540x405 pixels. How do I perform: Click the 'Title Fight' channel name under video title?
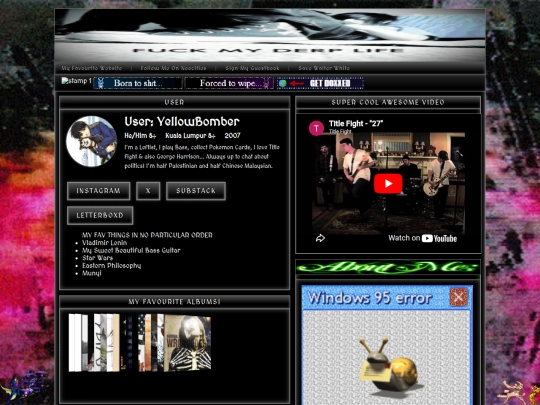[340, 131]
